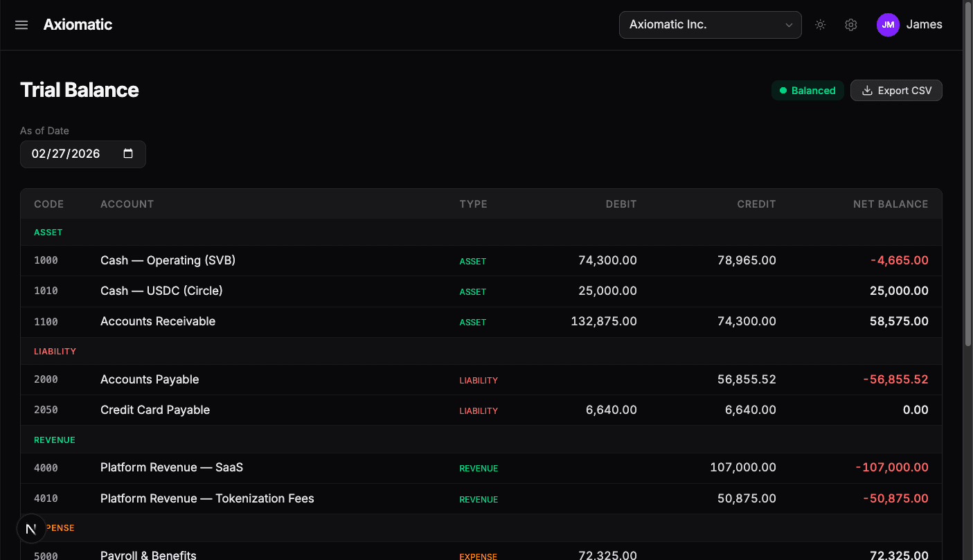
Task: Open the Axiomatic Inc. company selector dropdown
Action: [x=710, y=24]
